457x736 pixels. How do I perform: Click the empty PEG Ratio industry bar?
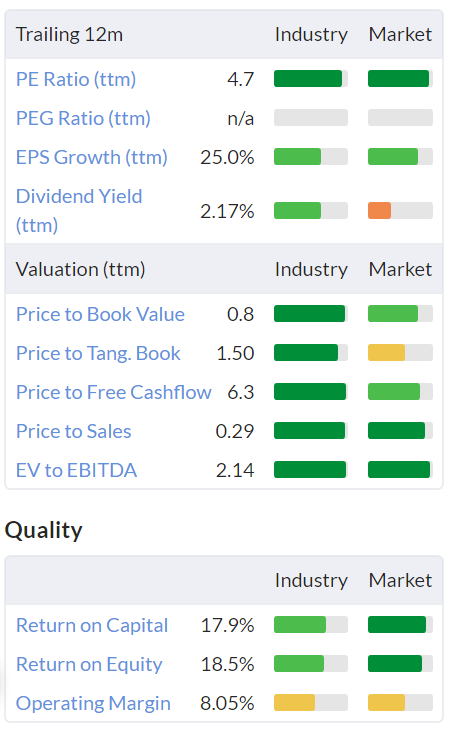tap(311, 118)
